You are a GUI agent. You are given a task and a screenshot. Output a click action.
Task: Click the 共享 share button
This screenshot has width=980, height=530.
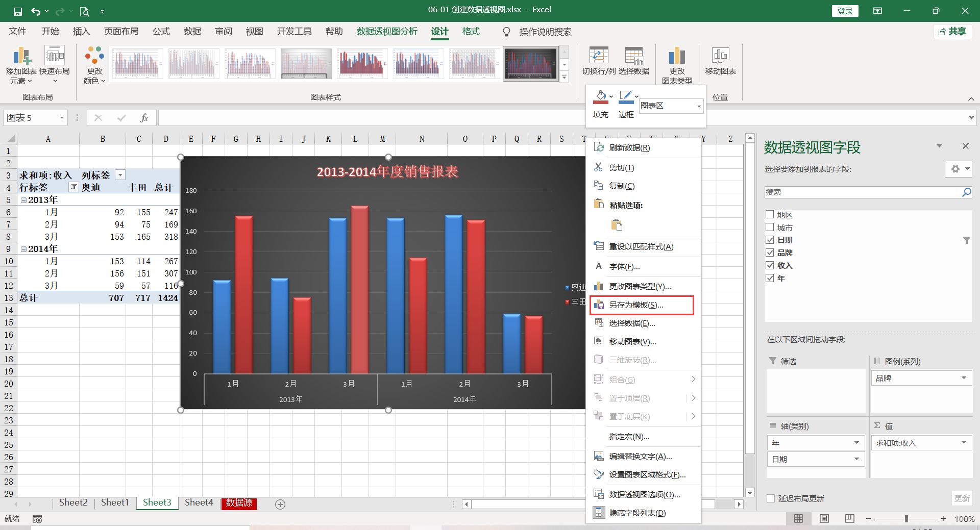953,32
